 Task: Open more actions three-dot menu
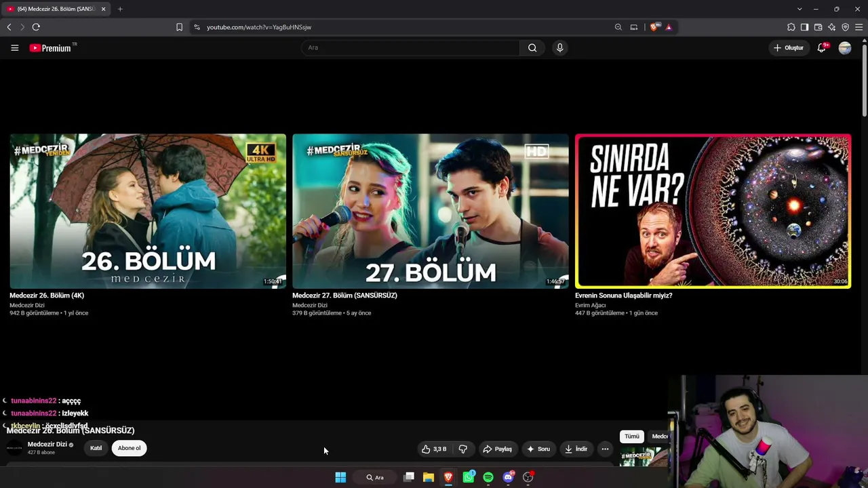pos(605,449)
